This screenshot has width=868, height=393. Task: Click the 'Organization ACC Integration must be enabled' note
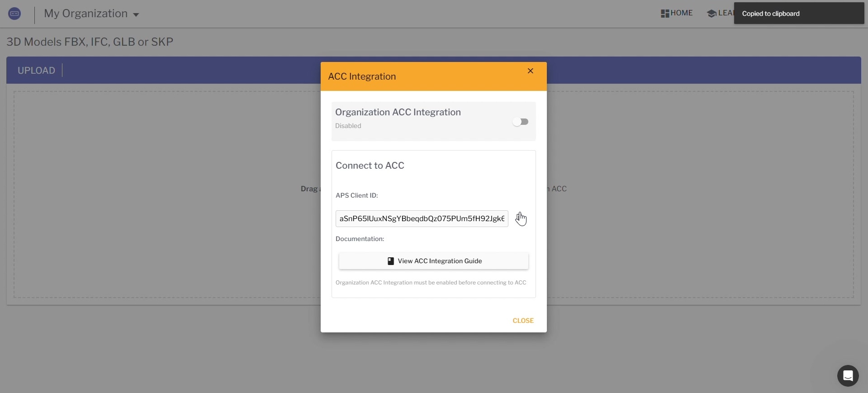pos(431,283)
